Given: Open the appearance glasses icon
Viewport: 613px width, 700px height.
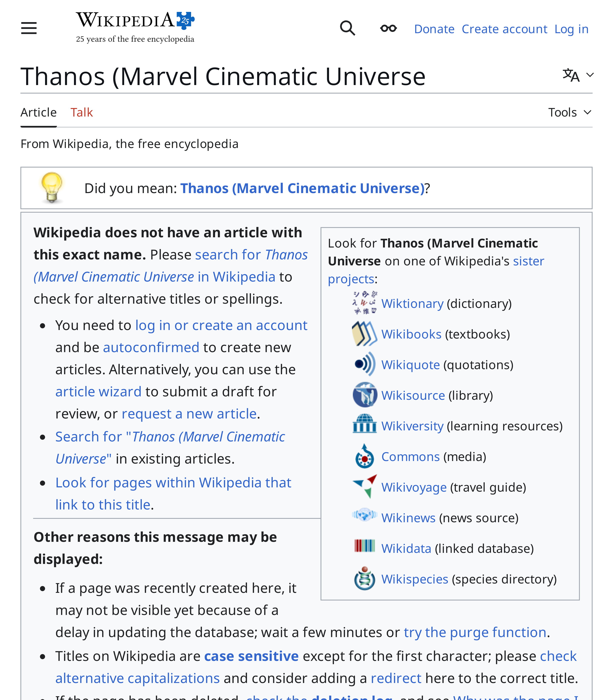Looking at the screenshot, I should pos(388,28).
